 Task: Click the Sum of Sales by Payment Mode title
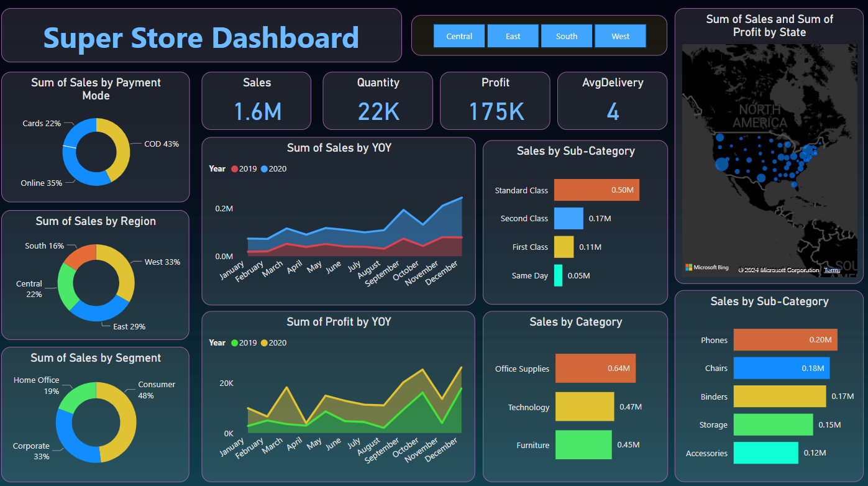tap(96, 89)
